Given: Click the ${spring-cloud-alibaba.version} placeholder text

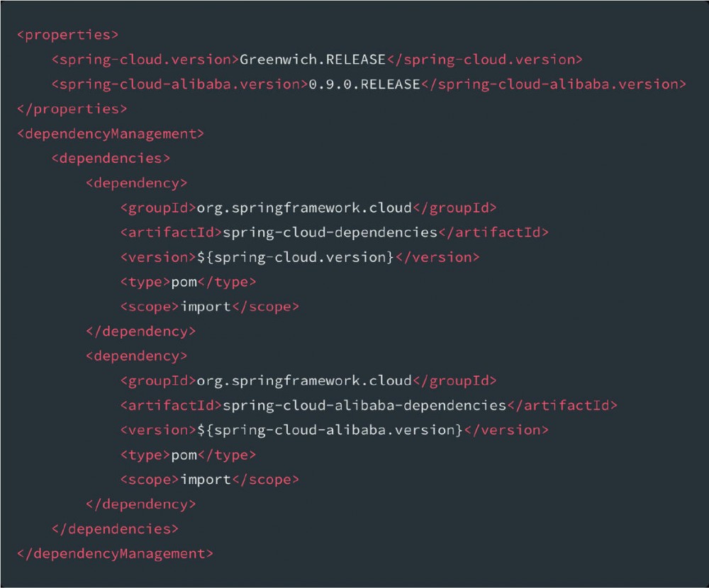Looking at the screenshot, I should [x=329, y=430].
